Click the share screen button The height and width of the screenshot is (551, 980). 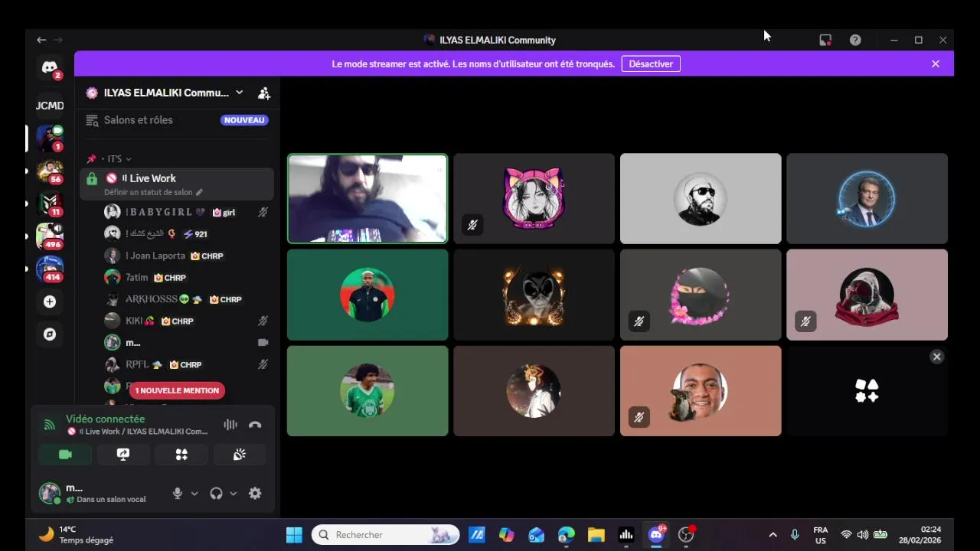click(123, 455)
